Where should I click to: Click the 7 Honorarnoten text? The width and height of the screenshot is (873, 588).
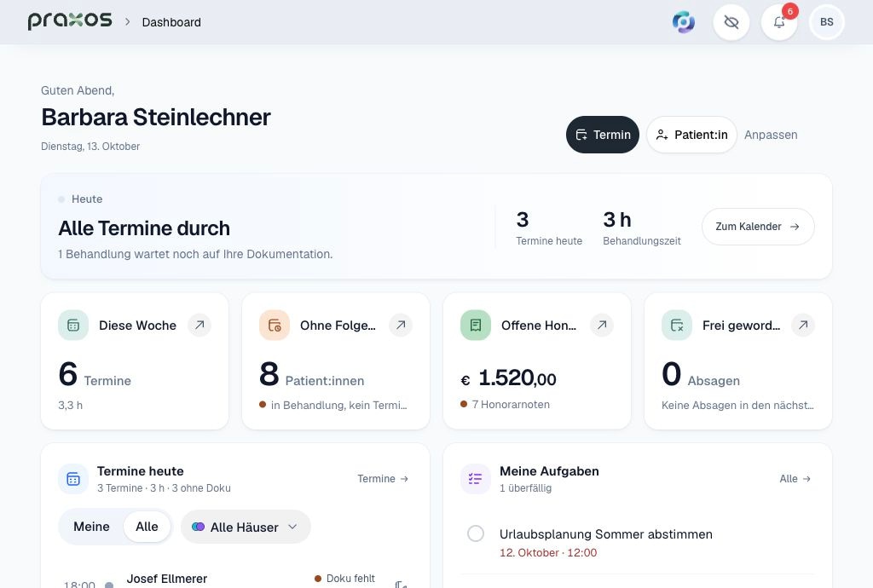(x=511, y=405)
